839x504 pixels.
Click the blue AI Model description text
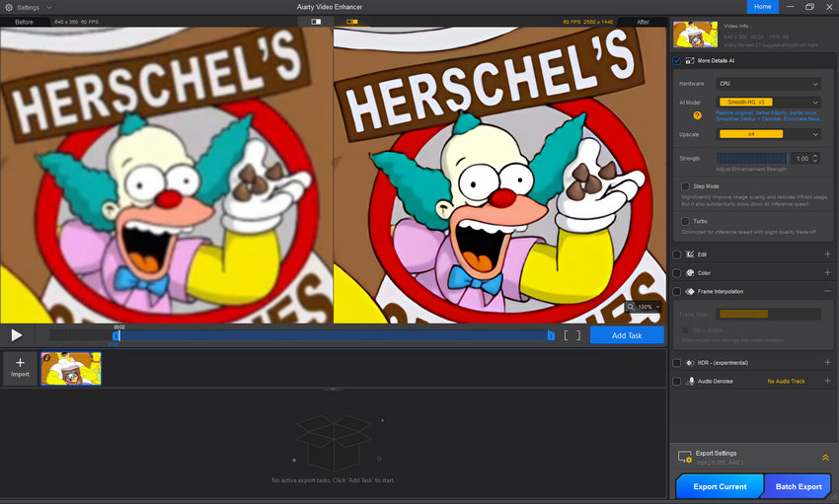coord(768,116)
